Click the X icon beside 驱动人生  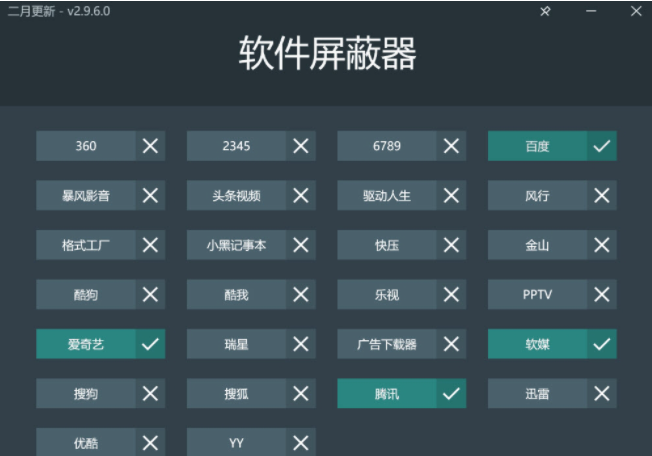click(451, 195)
